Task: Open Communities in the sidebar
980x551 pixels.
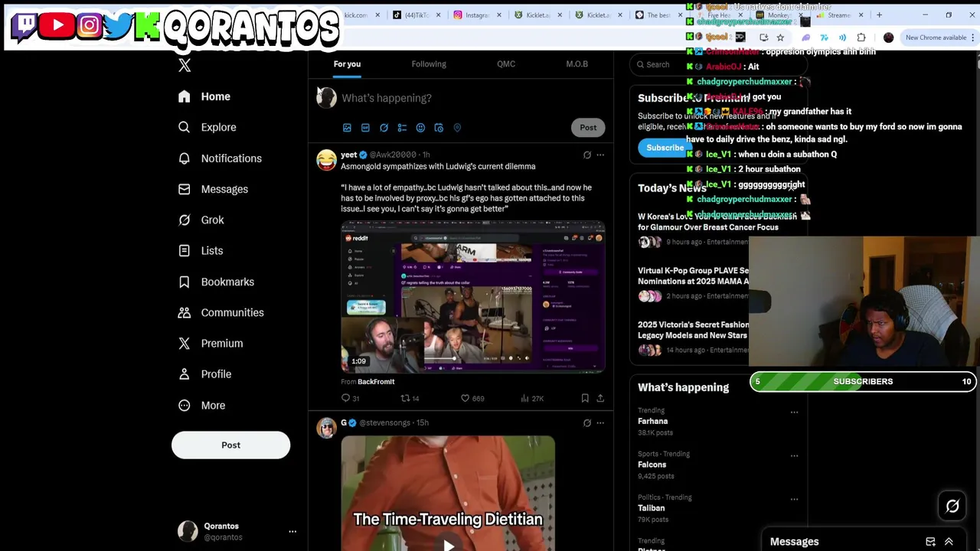Action: (221, 312)
